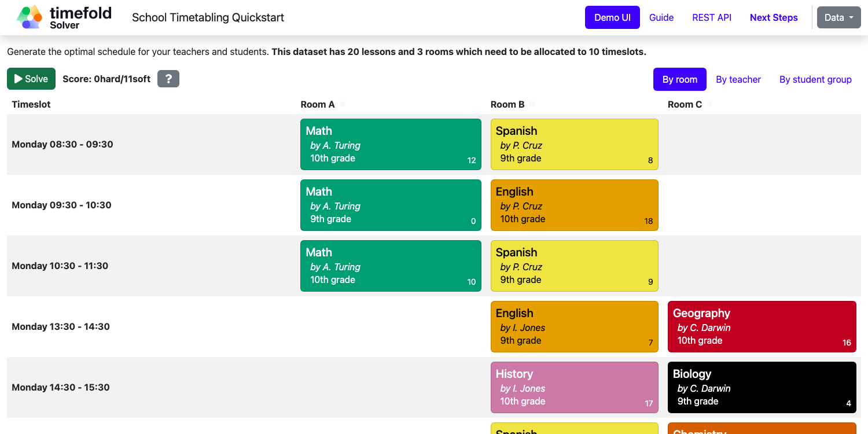Click the Demo UI button
The image size is (868, 434).
coord(612,17)
